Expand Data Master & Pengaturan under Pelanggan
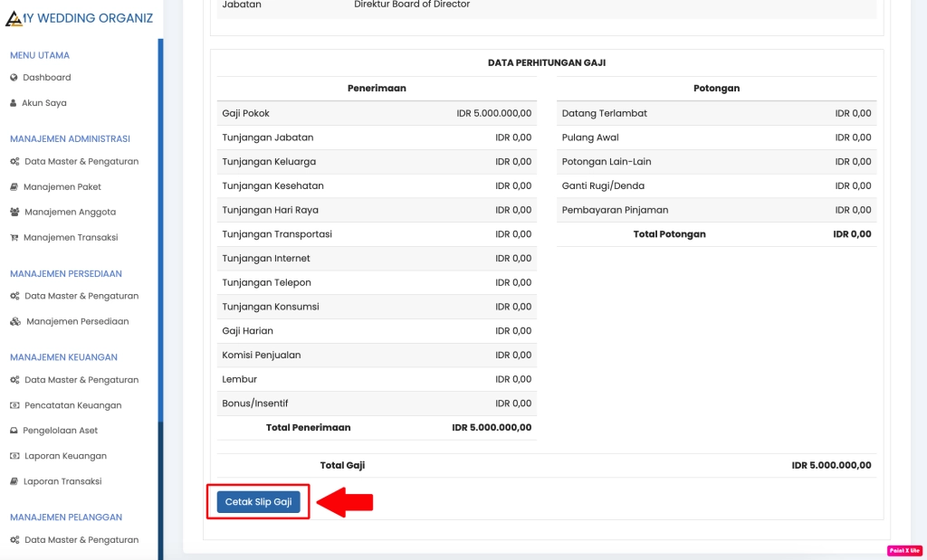Image resolution: width=927 pixels, height=560 pixels. click(x=81, y=540)
